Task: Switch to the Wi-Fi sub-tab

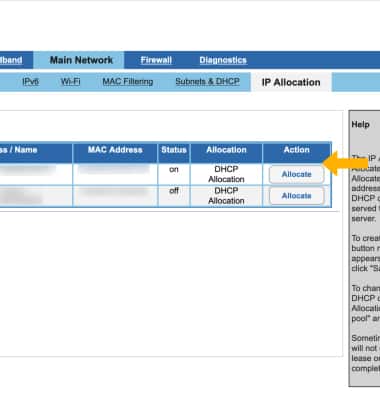Action: 70,81
